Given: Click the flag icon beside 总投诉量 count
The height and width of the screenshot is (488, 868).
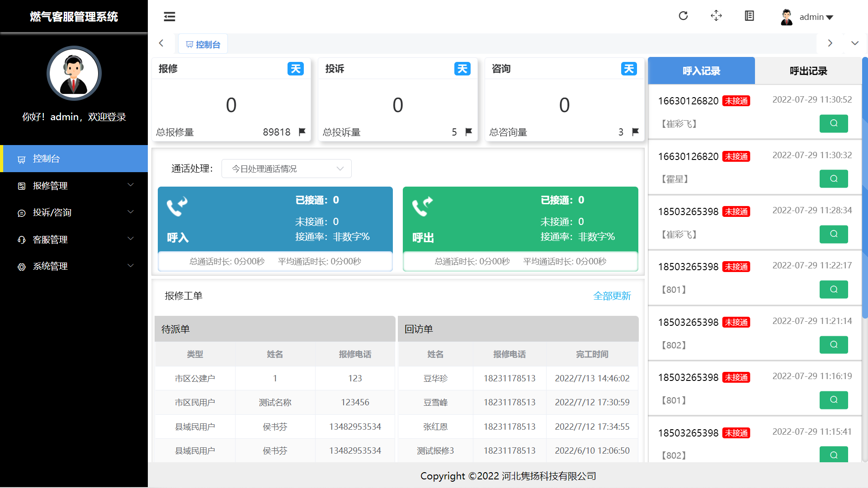Looking at the screenshot, I should [468, 132].
